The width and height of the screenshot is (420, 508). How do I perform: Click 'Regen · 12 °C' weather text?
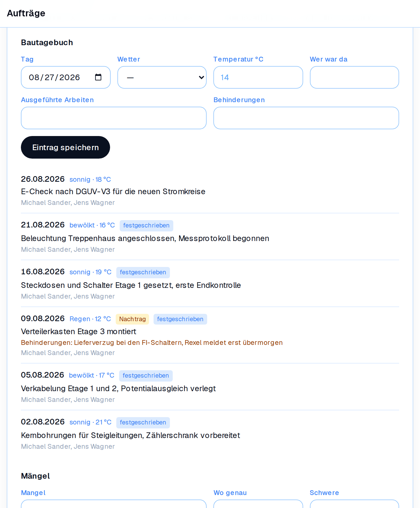click(90, 319)
